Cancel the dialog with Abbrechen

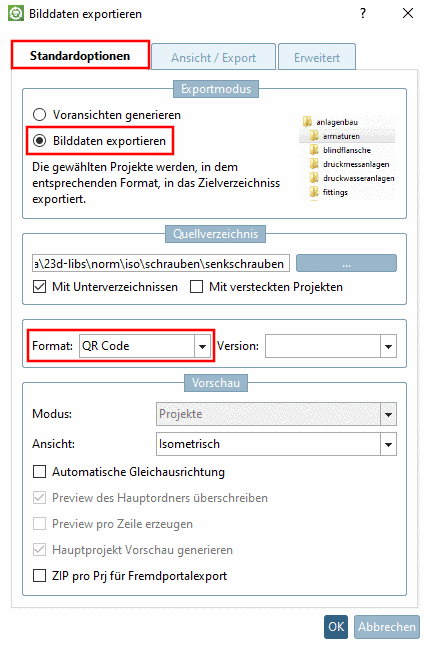tap(387, 627)
